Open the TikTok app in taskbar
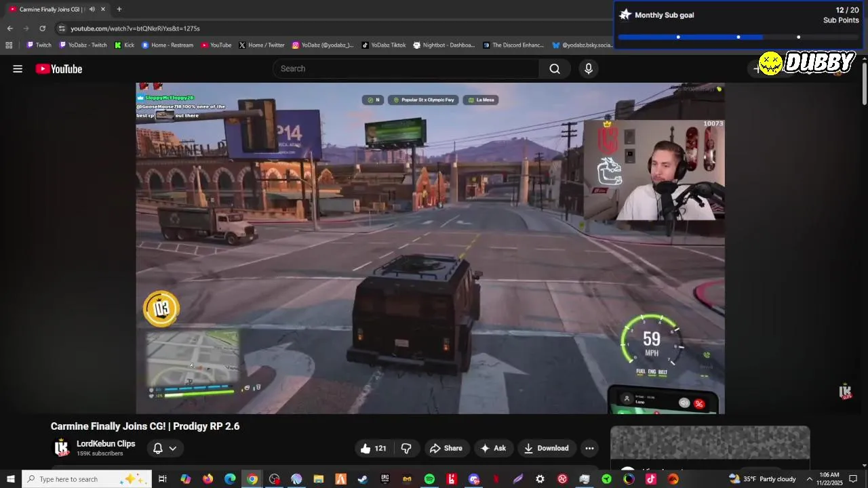 coord(651,479)
